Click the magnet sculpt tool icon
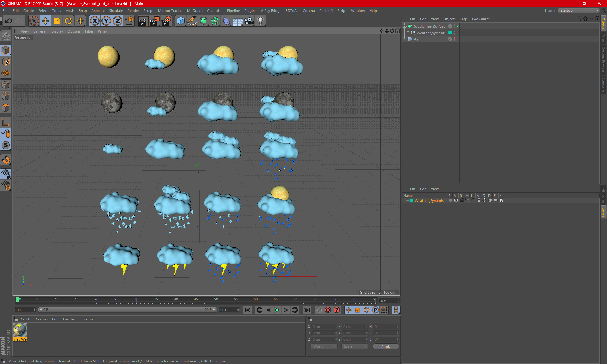The width and height of the screenshot is (607, 364). tap(6, 160)
